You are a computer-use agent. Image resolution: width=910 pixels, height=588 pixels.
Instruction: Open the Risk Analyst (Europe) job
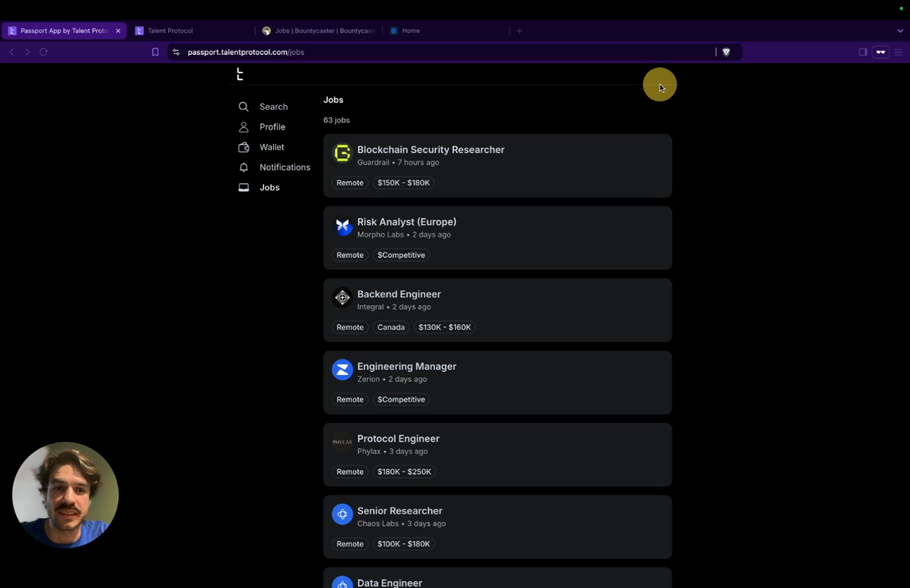[497, 238]
